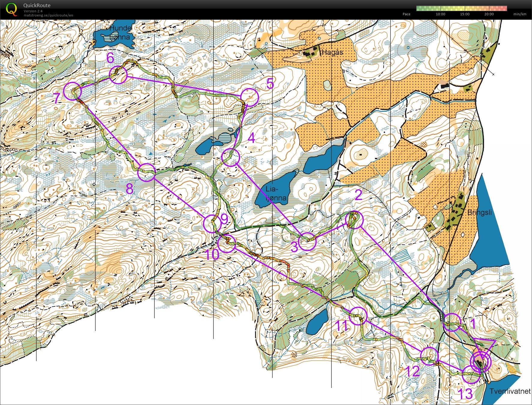532x405 pixels.
Task: Select control circle 1 on the map
Action: (452, 322)
